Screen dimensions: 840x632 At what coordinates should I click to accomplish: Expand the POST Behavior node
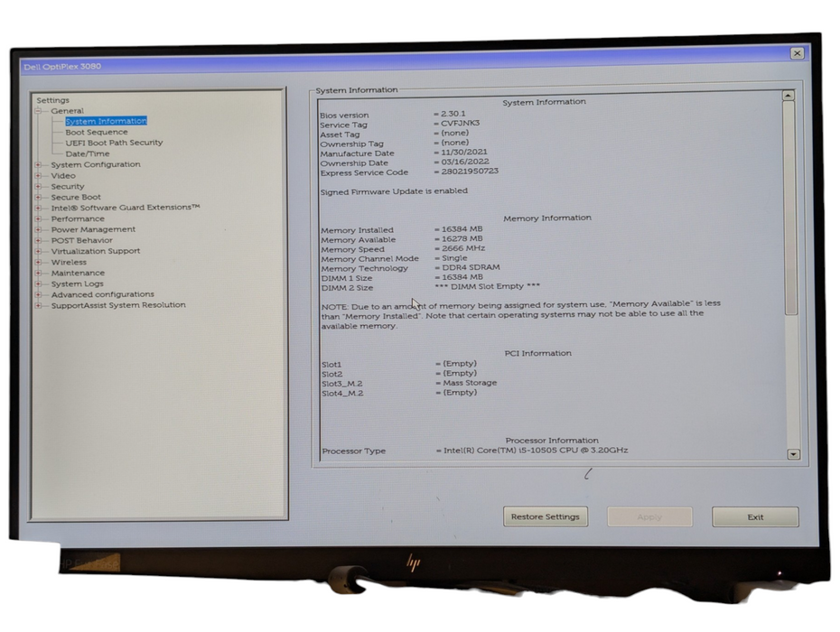[38, 240]
